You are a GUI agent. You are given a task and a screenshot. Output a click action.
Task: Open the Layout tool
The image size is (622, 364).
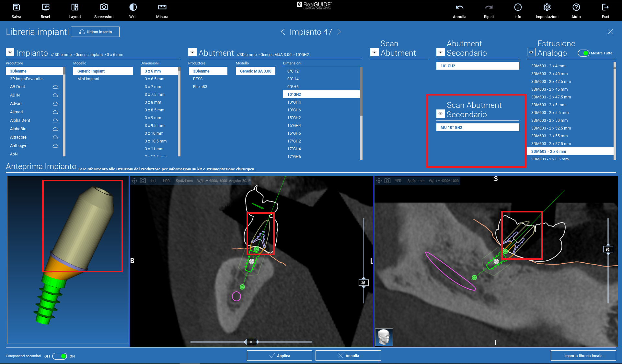coord(75,7)
